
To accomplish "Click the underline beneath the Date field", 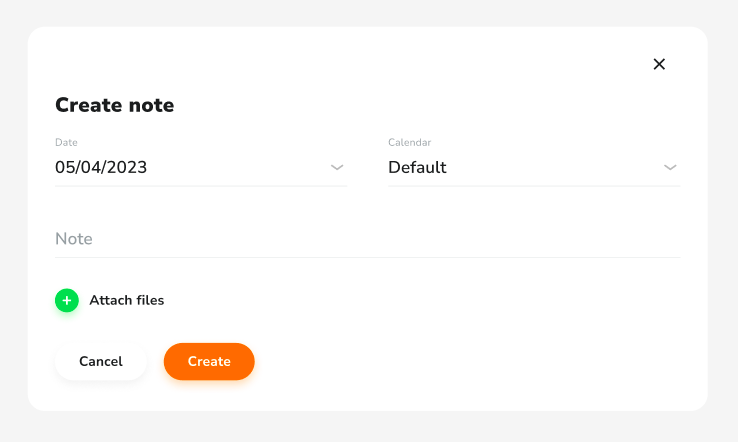I will 201,186.
